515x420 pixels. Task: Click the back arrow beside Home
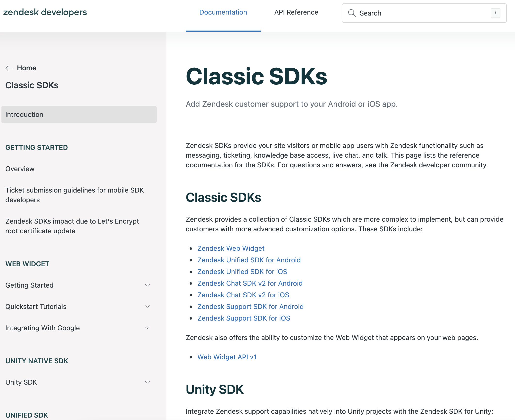pyautogui.click(x=9, y=68)
